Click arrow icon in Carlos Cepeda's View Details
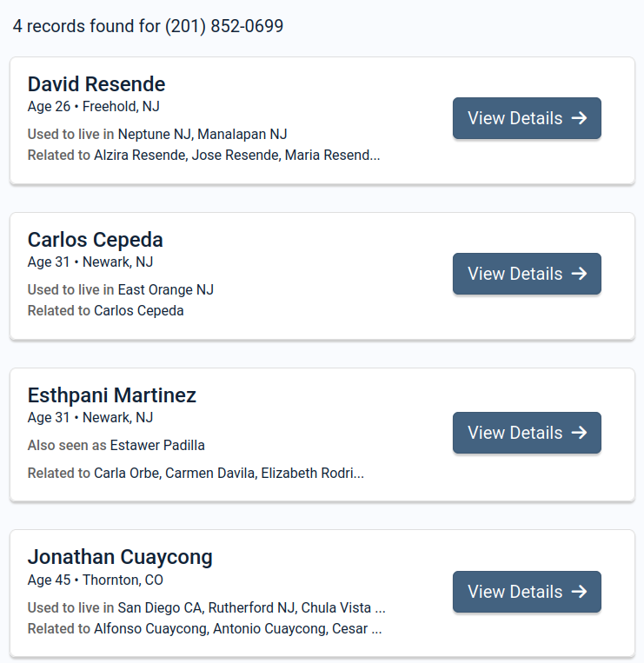 click(579, 274)
